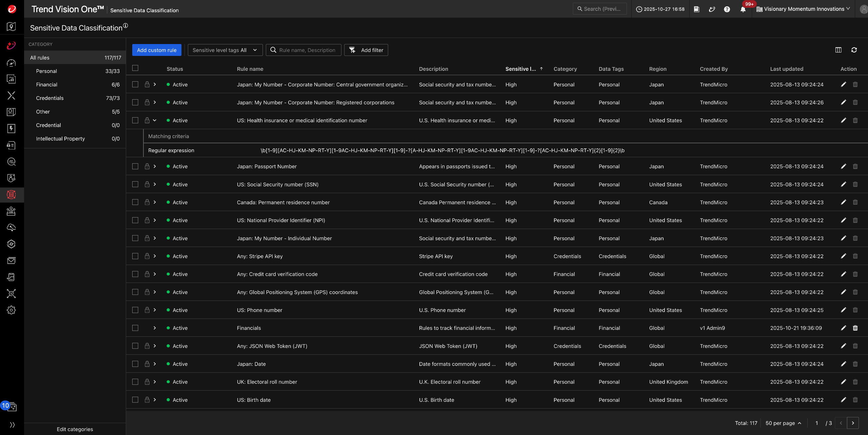Go to the next page arrow
This screenshot has height=435, width=868.
point(853,423)
